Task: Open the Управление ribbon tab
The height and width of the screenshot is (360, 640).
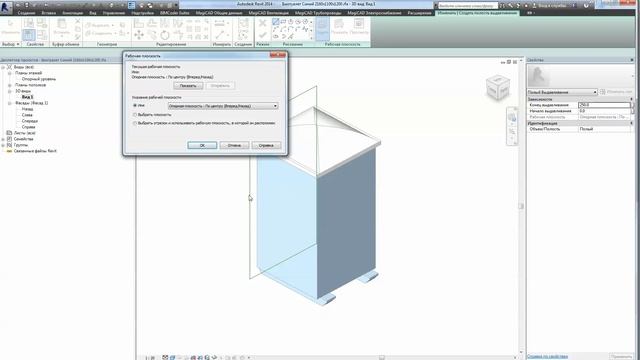Action: (114, 13)
